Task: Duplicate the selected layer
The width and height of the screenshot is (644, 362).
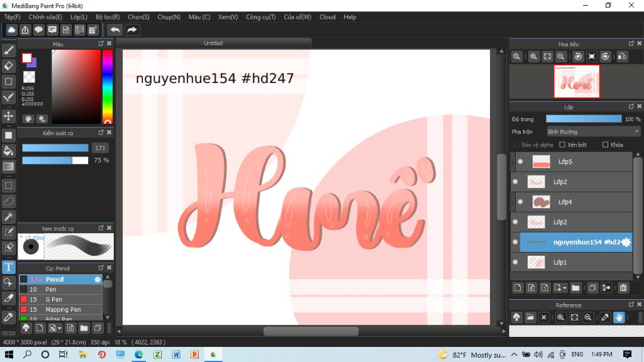Action: pyautogui.click(x=592, y=288)
